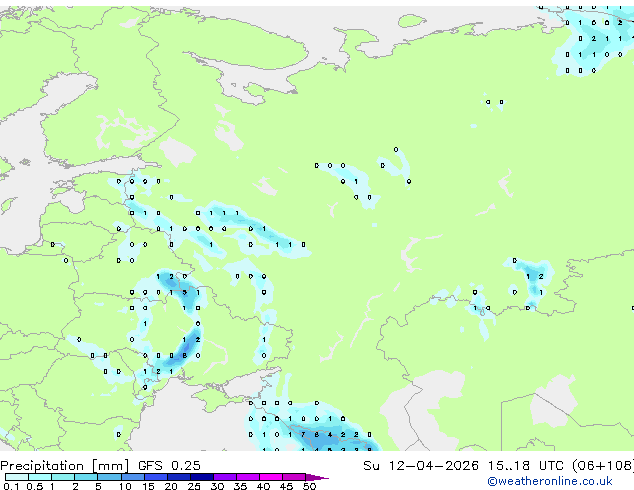Select the 5–10 mm legend swatch

pos(110,477)
